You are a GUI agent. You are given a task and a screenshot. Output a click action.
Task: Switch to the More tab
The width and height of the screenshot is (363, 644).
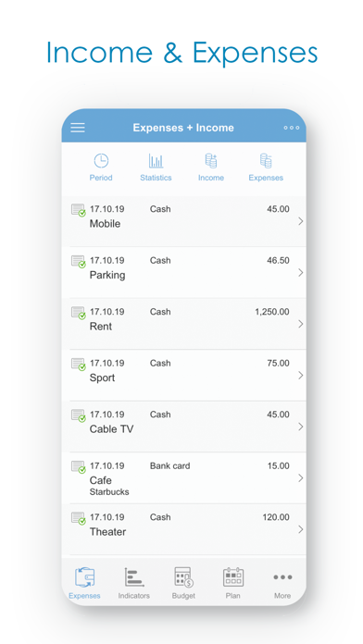tap(282, 583)
